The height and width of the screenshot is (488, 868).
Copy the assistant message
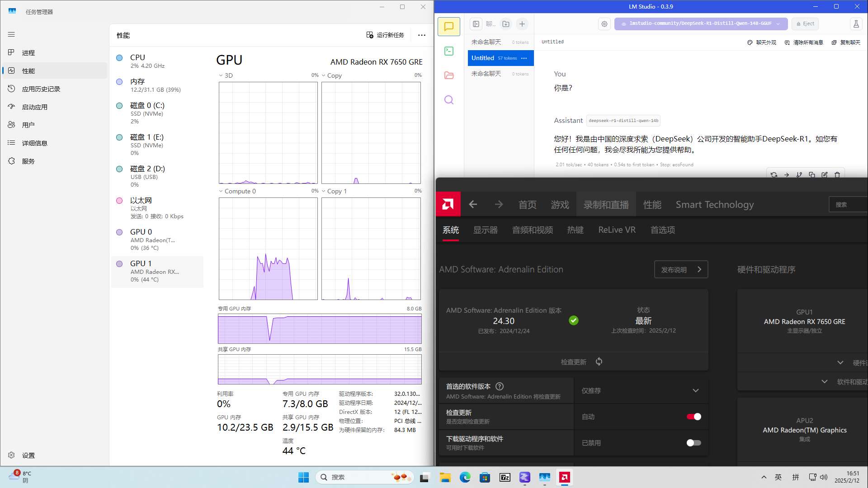pos(812,175)
